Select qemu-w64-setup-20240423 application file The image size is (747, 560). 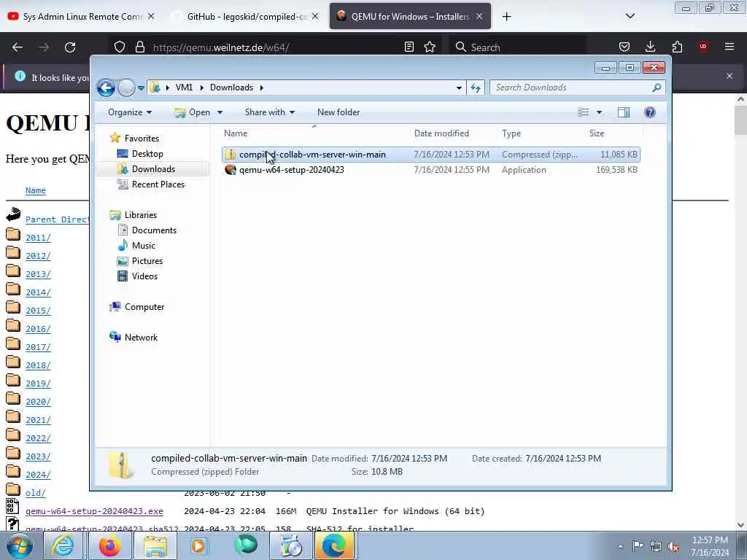click(x=430, y=170)
